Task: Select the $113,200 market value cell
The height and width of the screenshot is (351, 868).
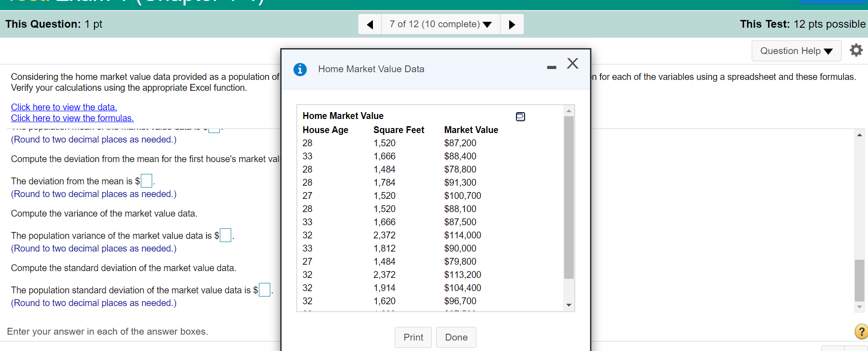Action: (462, 275)
